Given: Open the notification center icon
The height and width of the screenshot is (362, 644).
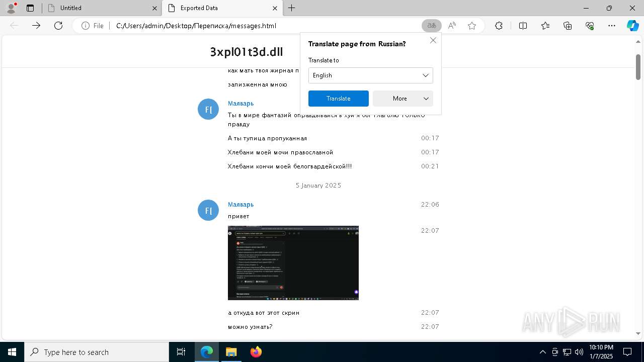Looking at the screenshot, I should coord(628,352).
